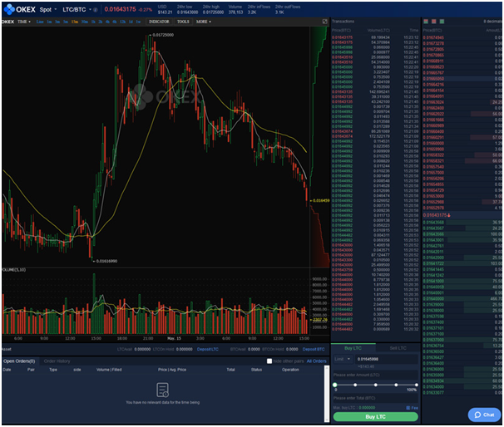Expand the LTC/BTC pair selector dropdown
Screen dimensions: 504x427
[77, 10]
